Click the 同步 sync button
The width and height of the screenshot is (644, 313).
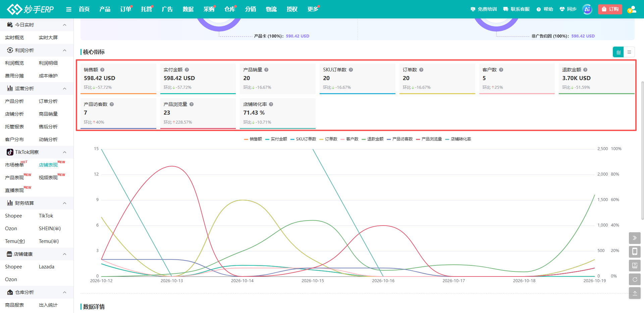[568, 9]
